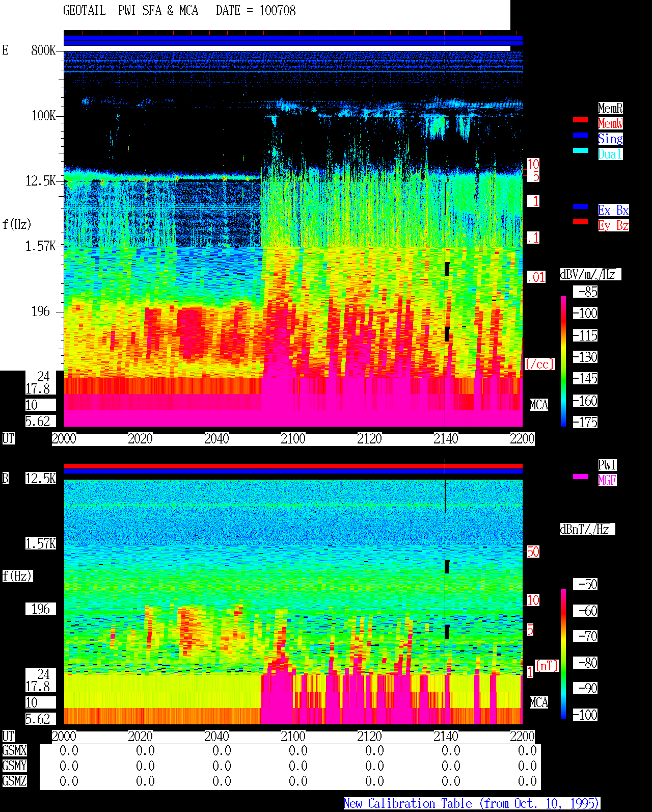Click the -130 color scale value
652x812 pixels.
586,357
